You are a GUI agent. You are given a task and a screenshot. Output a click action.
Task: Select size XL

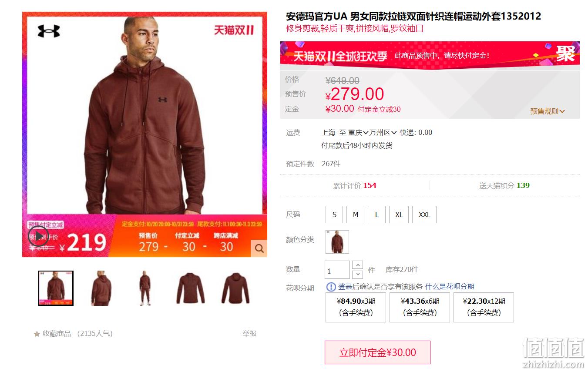[x=399, y=214]
